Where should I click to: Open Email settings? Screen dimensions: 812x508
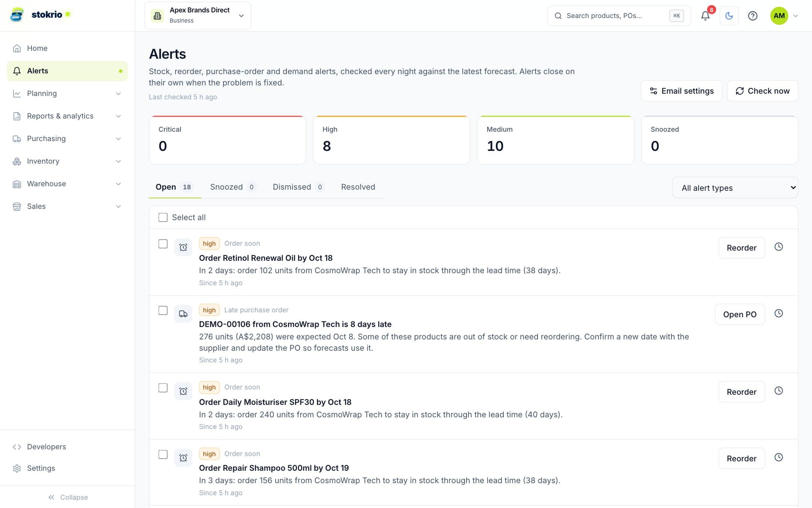point(681,91)
